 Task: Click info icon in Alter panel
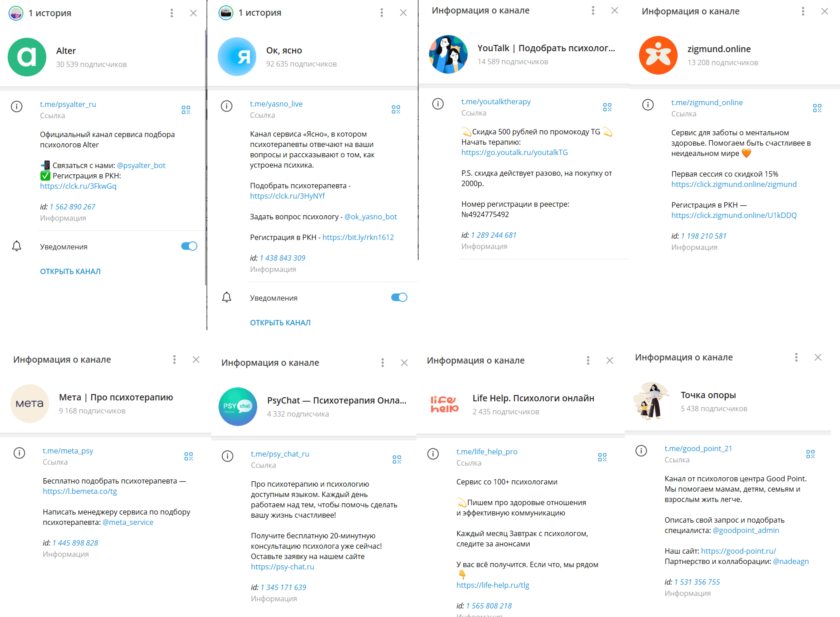16,107
